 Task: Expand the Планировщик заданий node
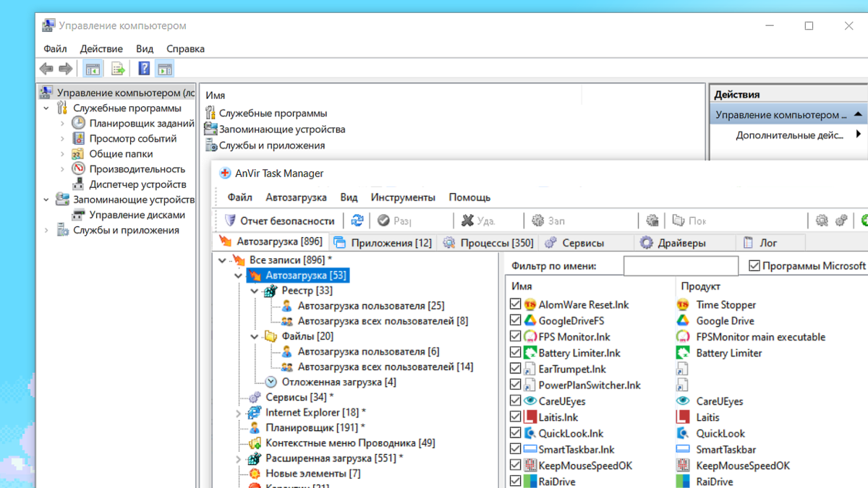point(63,124)
